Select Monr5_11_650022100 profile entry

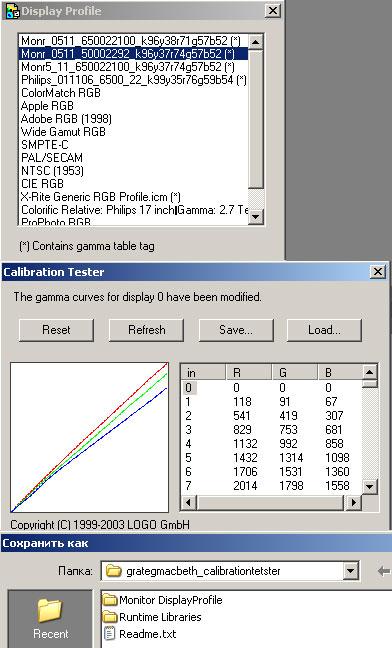(x=133, y=67)
